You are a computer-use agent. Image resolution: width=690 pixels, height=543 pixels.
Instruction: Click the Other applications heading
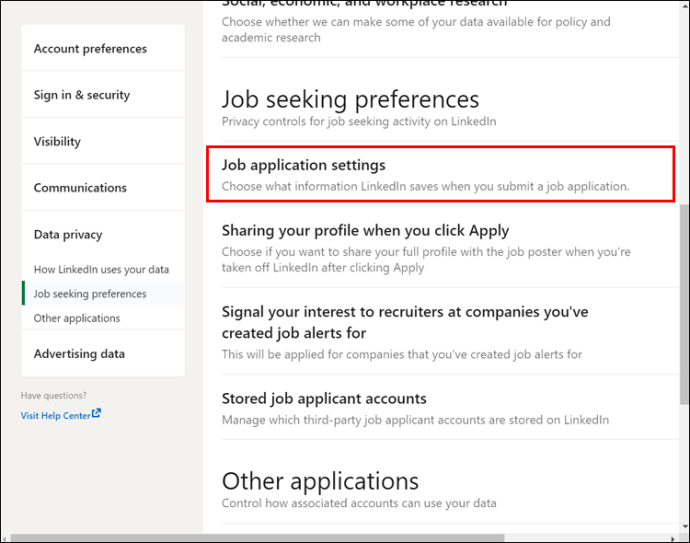[x=320, y=482]
